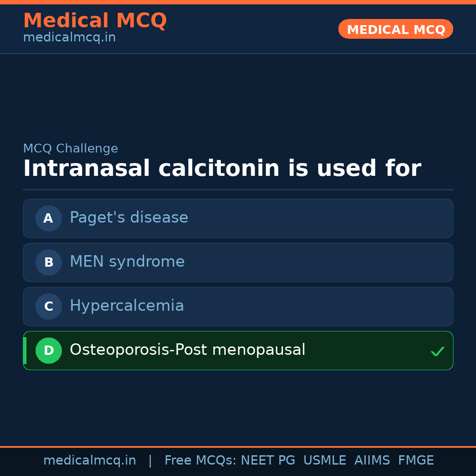
Task: Select AIIMS in the footer bar
Action: [x=372, y=461]
